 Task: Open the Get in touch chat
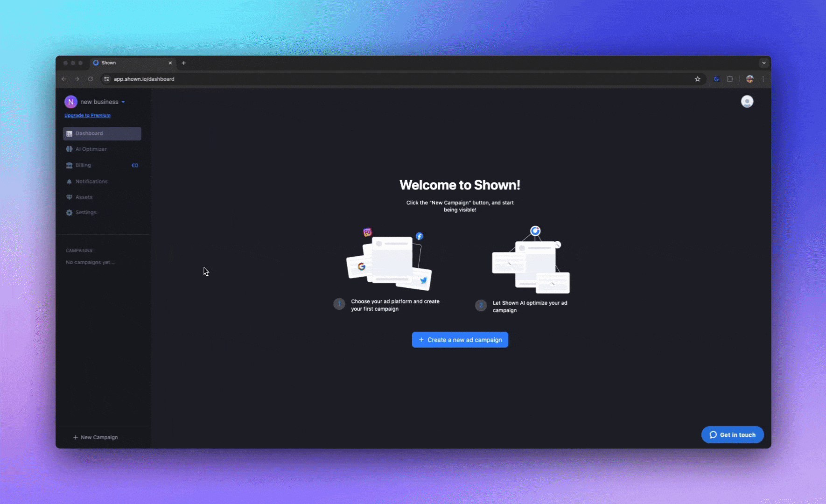(x=732, y=434)
